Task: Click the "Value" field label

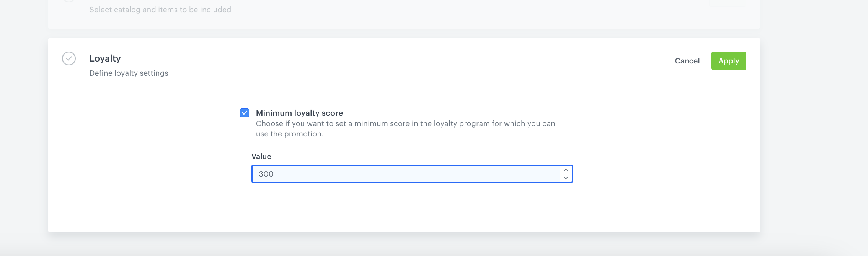Action: (x=261, y=156)
